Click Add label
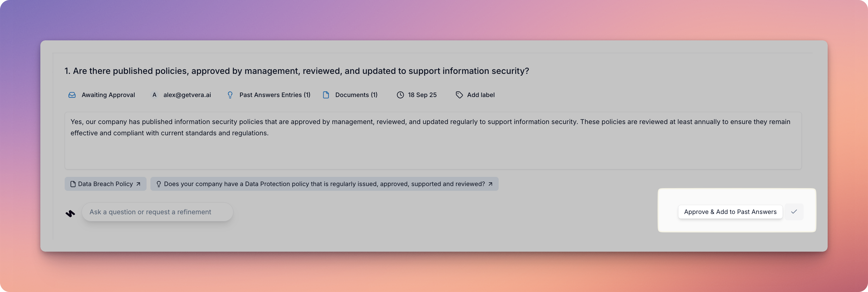The width and height of the screenshot is (868, 292). (481, 95)
